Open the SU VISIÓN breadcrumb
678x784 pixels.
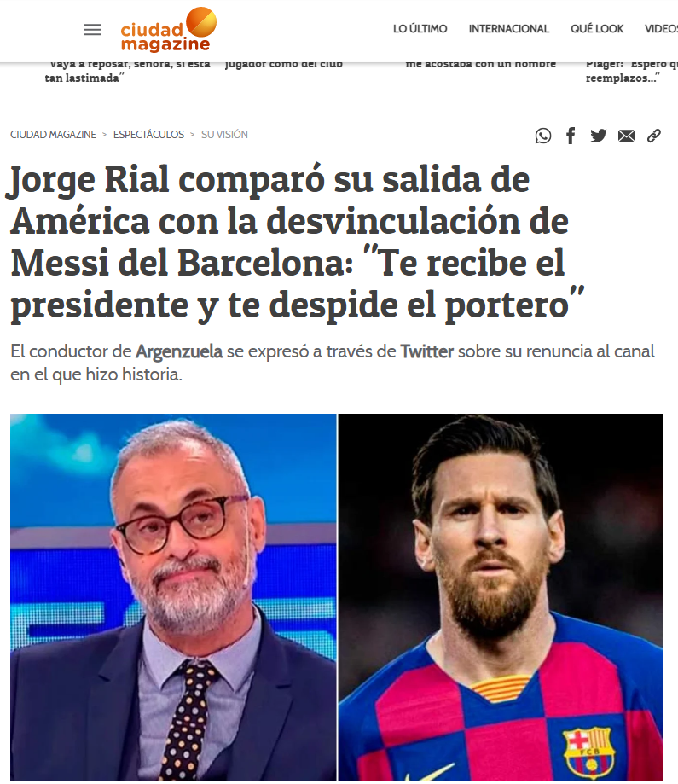click(224, 135)
